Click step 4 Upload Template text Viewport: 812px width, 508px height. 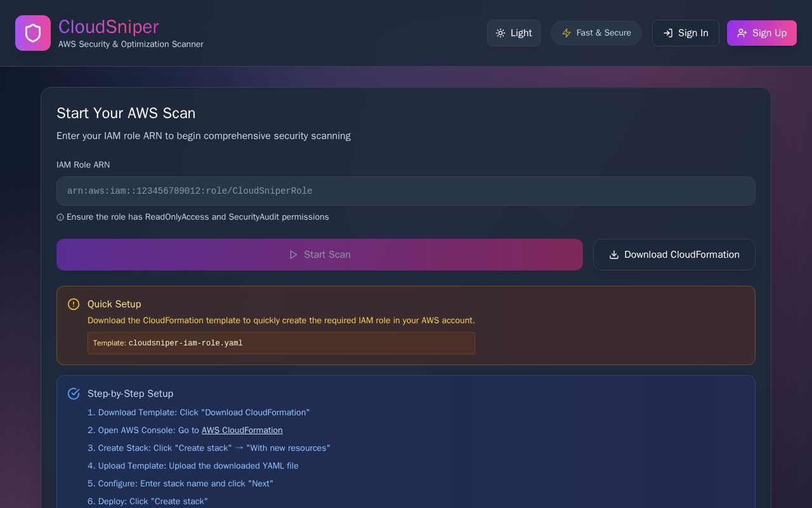pos(193,466)
